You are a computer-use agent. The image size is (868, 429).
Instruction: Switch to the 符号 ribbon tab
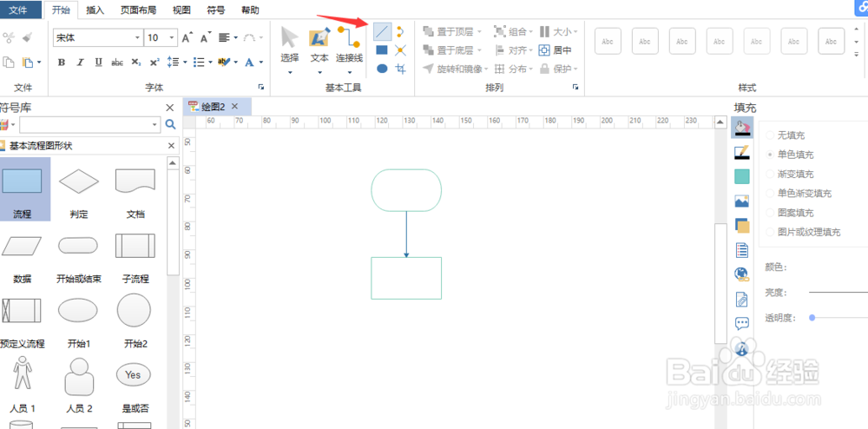[x=216, y=10]
